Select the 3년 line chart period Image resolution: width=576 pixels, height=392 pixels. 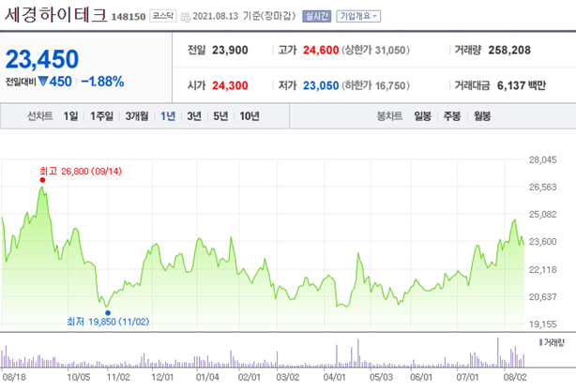tap(194, 116)
